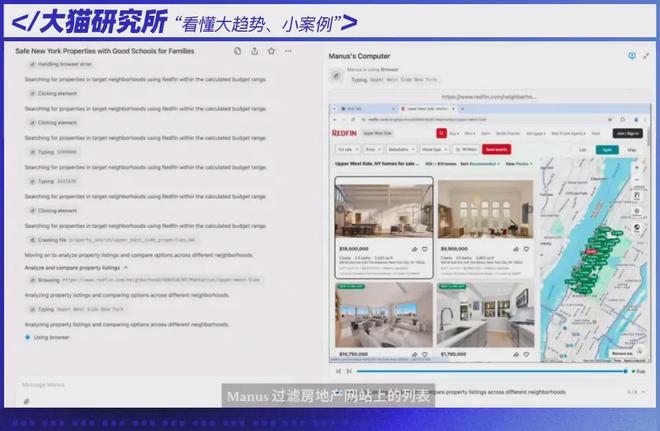Click the Browsing redfin.com step
This screenshot has height=431, width=660.
click(x=145, y=280)
